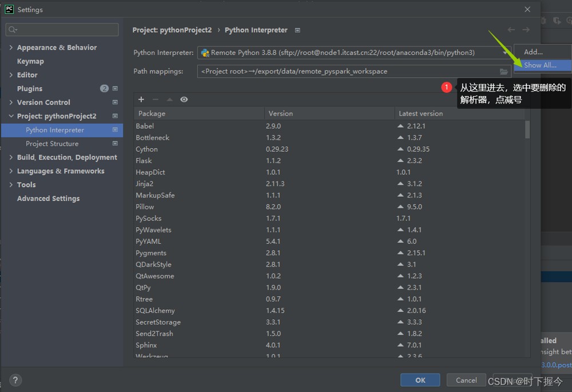Expand Version Control section

point(11,102)
